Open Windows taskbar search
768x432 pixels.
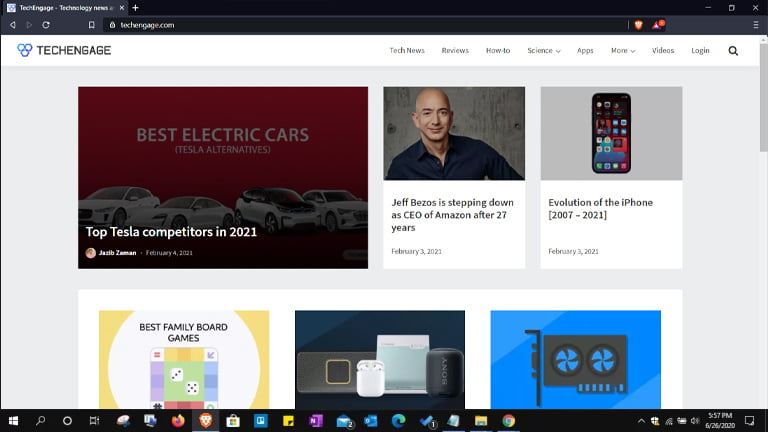[41, 421]
